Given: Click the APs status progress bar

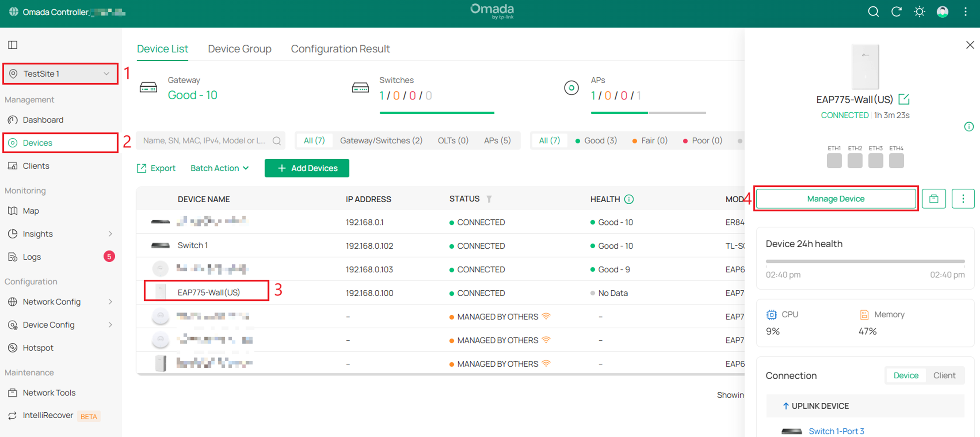Looking at the screenshot, I should point(648,113).
